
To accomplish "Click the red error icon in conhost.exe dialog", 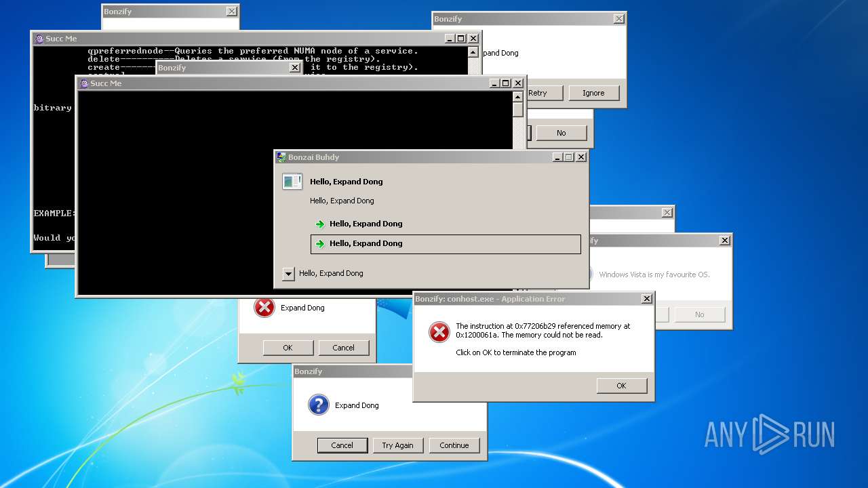I will click(439, 332).
